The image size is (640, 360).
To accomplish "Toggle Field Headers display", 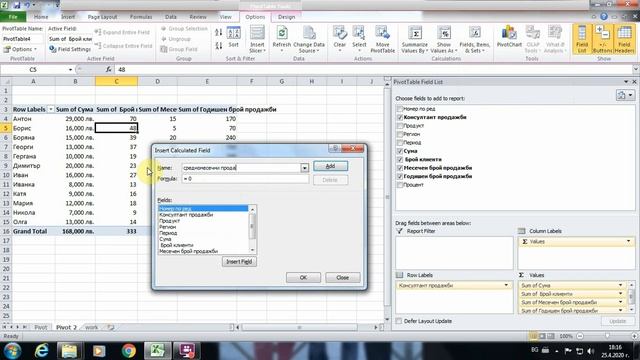I will (624, 39).
